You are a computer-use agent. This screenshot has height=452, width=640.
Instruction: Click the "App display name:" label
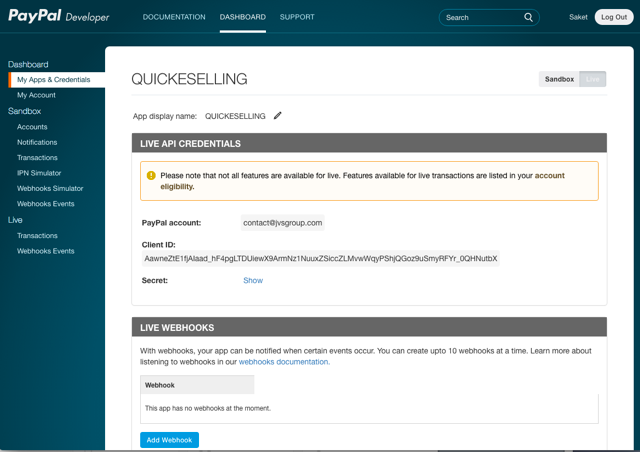click(165, 116)
